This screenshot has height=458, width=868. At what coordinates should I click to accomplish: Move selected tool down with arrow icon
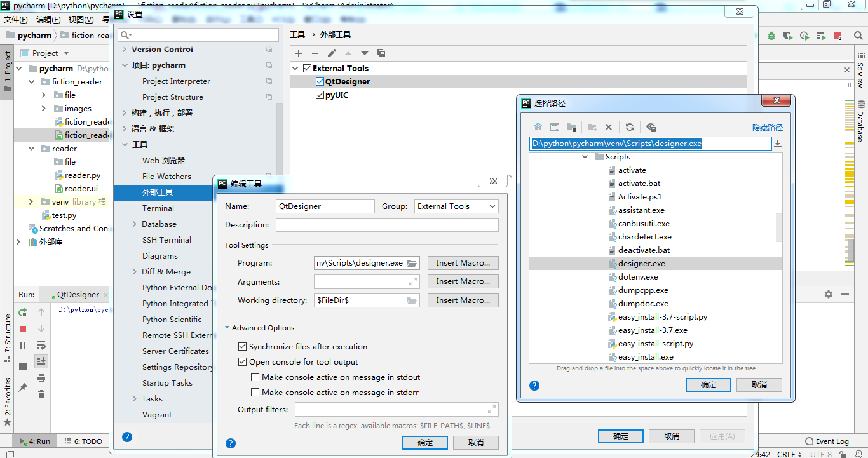(365, 53)
